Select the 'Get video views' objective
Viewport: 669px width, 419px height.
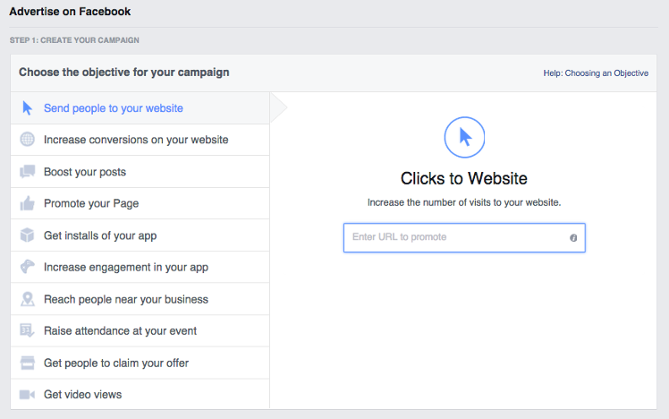pos(140,394)
